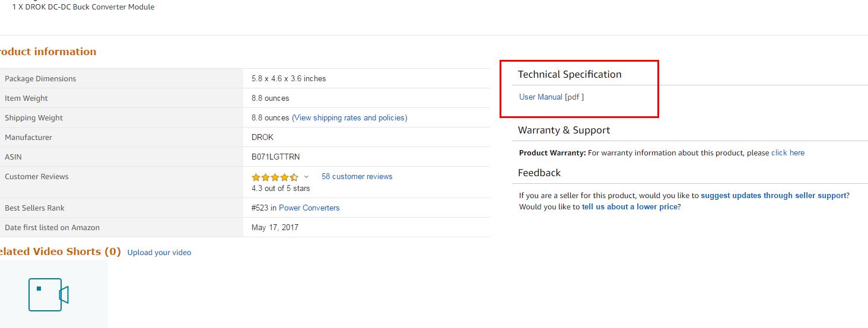Expand the rating breakdown chevron beside stars
Screen dimensions: 868x328
click(x=306, y=177)
